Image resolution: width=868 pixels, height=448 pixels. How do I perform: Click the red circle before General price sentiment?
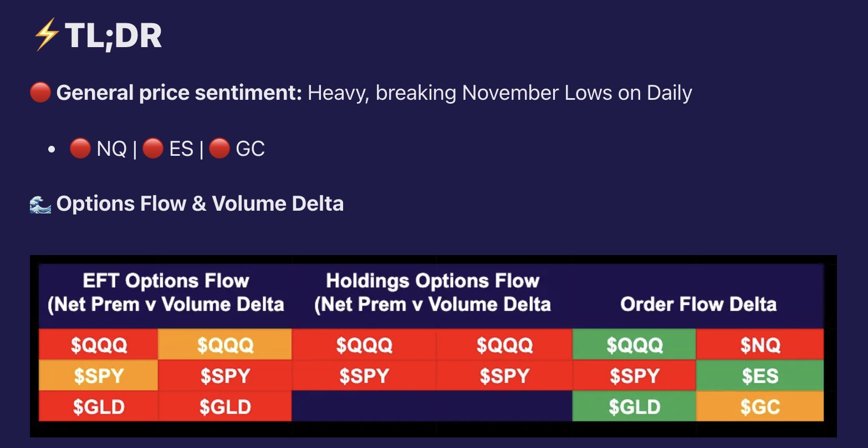click(40, 93)
